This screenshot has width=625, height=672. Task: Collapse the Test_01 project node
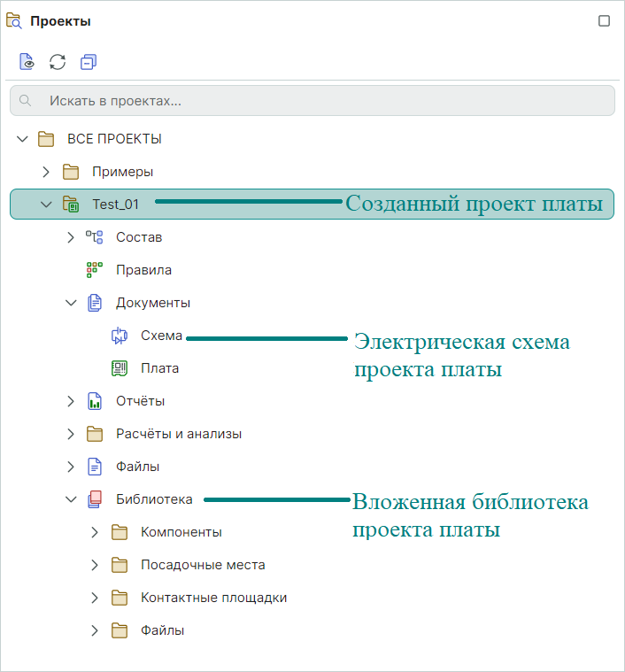tap(47, 205)
